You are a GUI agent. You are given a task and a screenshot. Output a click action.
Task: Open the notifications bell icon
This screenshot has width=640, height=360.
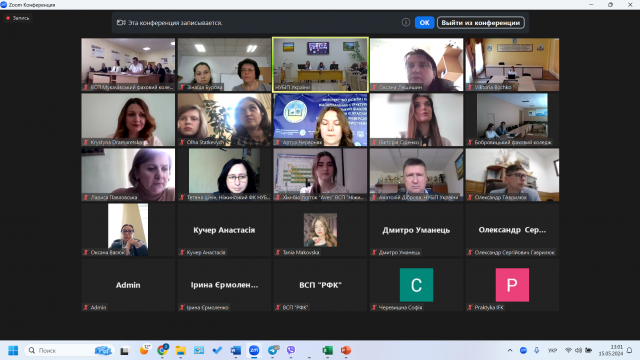[630, 350]
